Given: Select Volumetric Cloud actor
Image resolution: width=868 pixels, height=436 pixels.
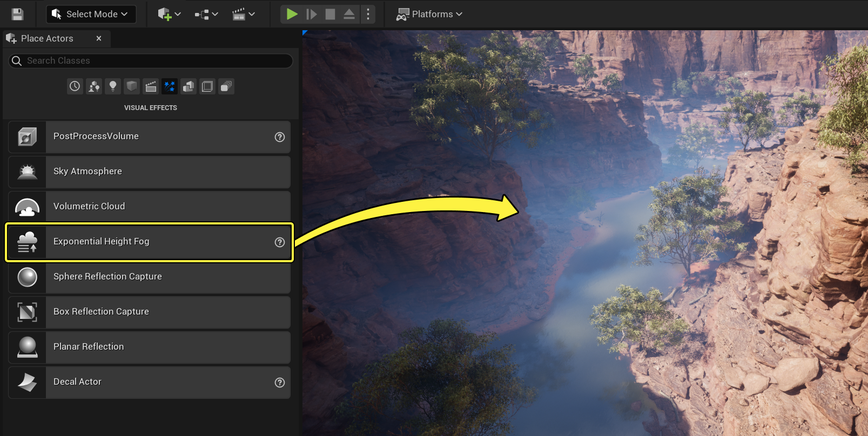Looking at the screenshot, I should [150, 207].
